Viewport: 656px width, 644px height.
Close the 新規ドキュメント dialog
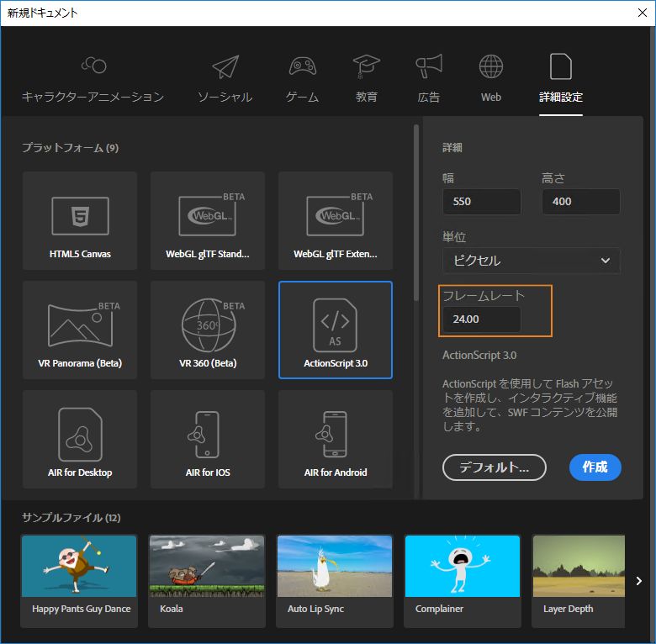pyautogui.click(x=643, y=13)
